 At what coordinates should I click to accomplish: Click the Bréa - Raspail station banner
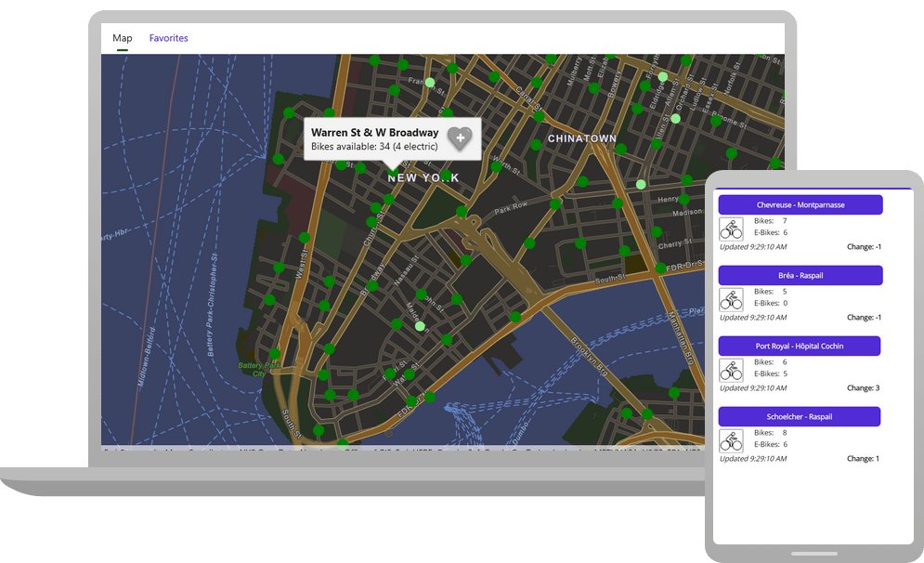tap(800, 275)
